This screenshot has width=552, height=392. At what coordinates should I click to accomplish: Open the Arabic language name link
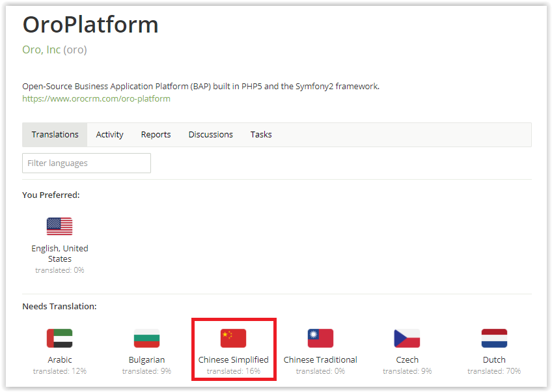pyautogui.click(x=59, y=359)
